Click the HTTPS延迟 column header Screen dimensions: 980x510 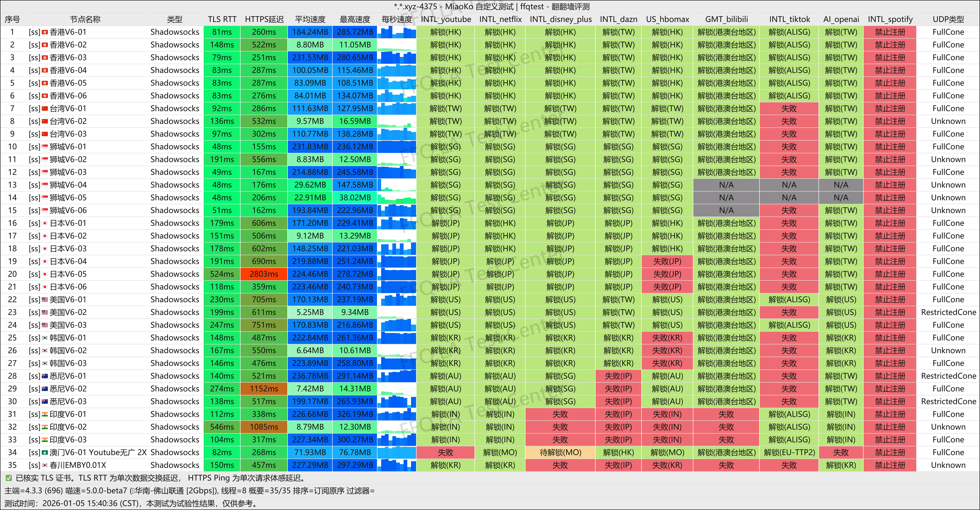coord(264,19)
